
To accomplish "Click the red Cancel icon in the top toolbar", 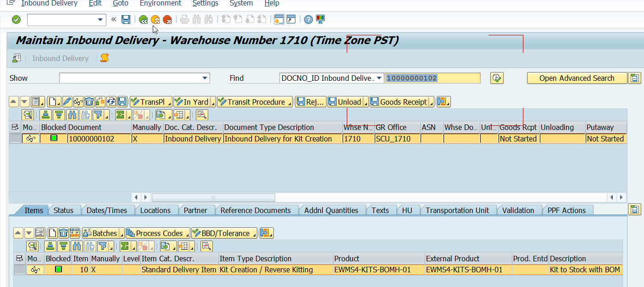I will [167, 19].
